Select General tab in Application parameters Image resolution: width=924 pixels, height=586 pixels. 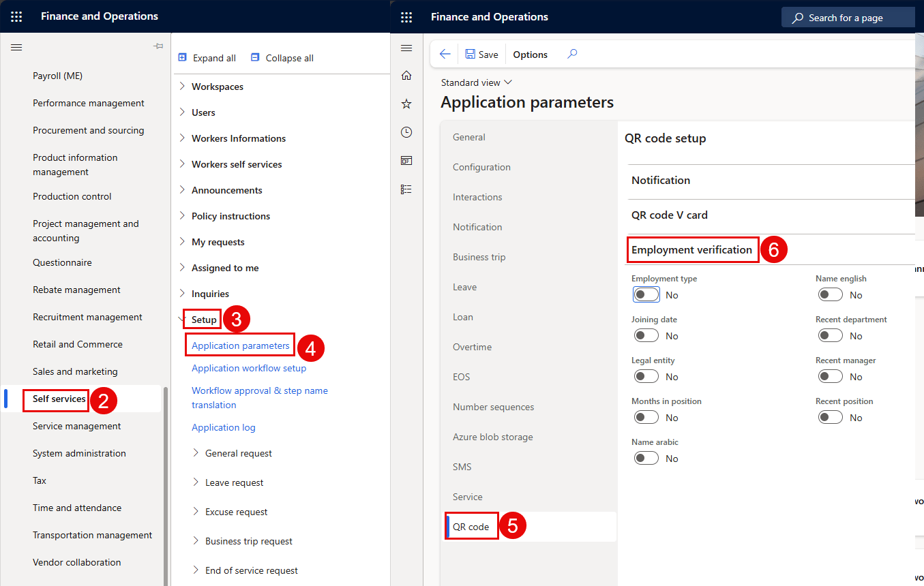point(469,137)
